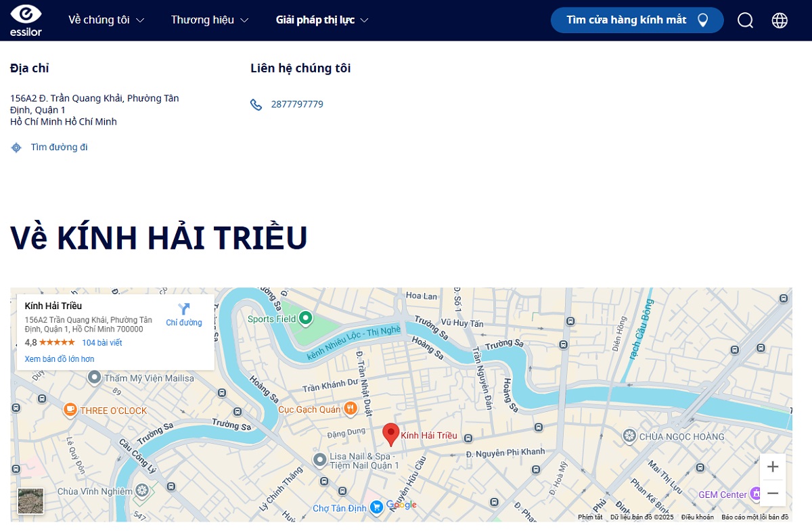Image resolution: width=812 pixels, height=531 pixels.
Task: Expand the Giải pháp thị lực menu
Action: pos(322,20)
